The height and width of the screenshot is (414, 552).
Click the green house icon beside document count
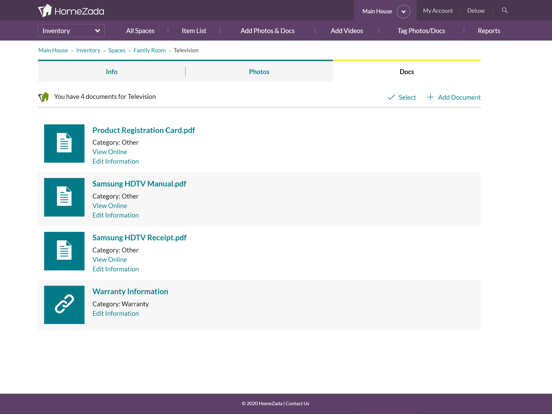click(44, 97)
